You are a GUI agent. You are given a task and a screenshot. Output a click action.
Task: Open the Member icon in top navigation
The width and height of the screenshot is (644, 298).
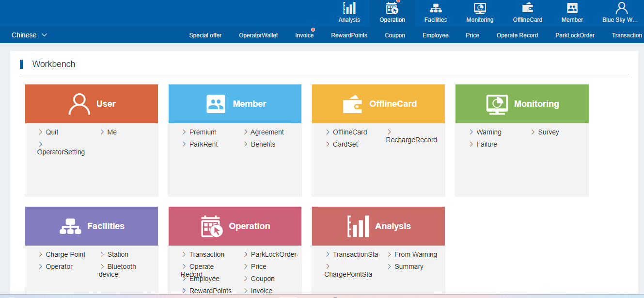(572, 9)
